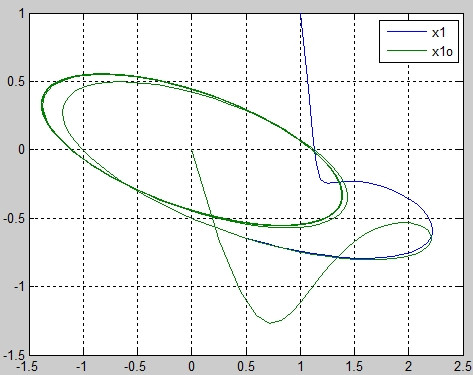Click the blue curve's top starting point
The height and width of the screenshot is (375, 473).
tap(301, 14)
